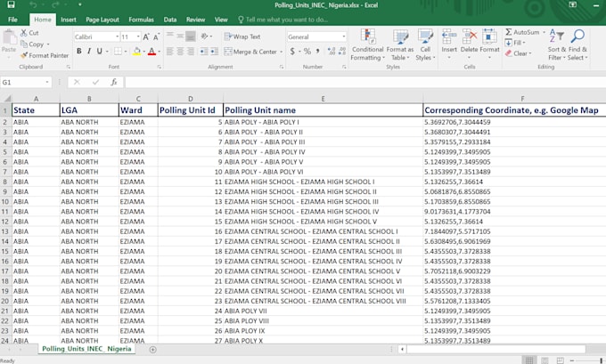Expand the General number format dropdown
This screenshot has width=606, height=364.
(x=342, y=37)
